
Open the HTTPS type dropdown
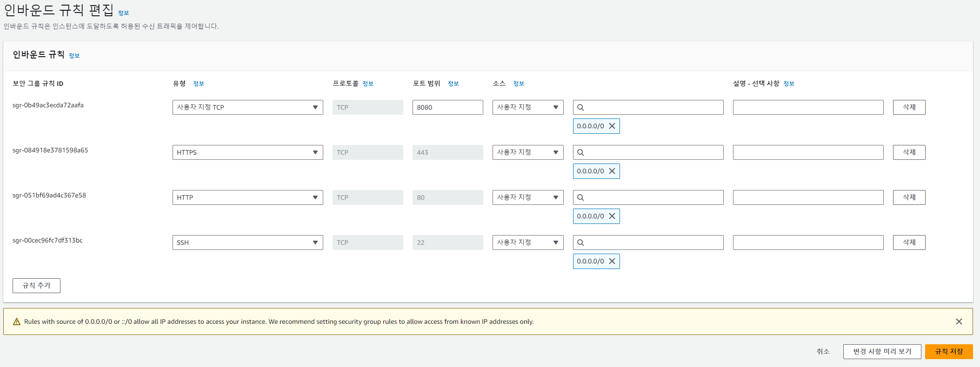click(x=247, y=152)
